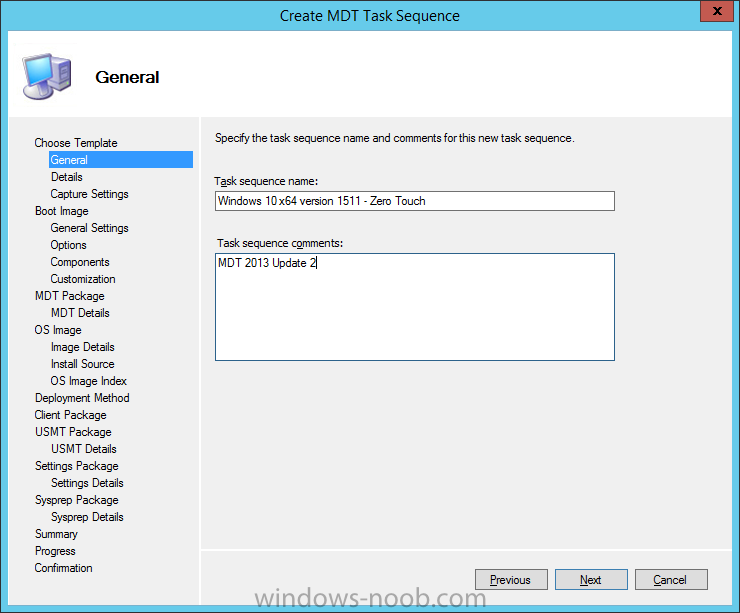Select Choose Template in wizard steps
Viewport: 740px width, 613px height.
pyautogui.click(x=76, y=143)
